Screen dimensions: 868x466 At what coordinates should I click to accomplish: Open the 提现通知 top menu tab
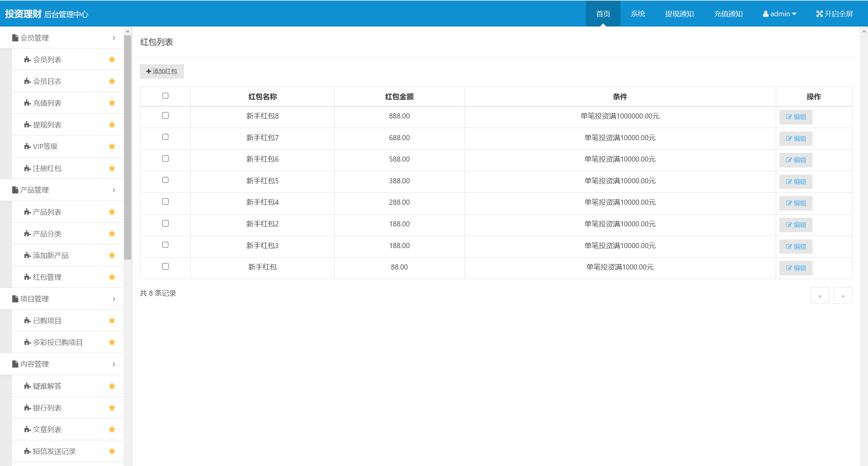tap(679, 14)
